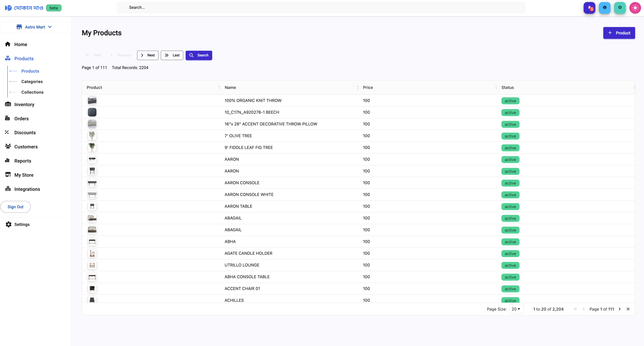This screenshot has height=346, width=644.
Task: Click the add Product button
Action: click(619, 33)
